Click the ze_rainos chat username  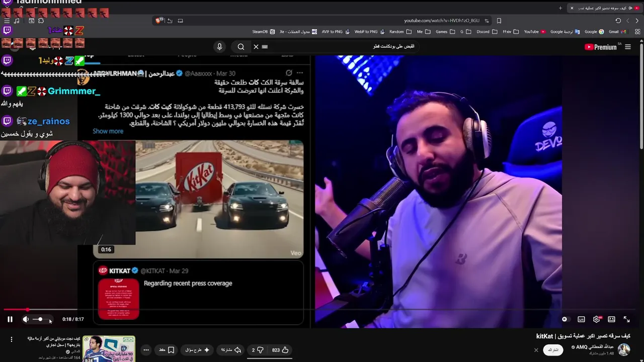tap(49, 121)
